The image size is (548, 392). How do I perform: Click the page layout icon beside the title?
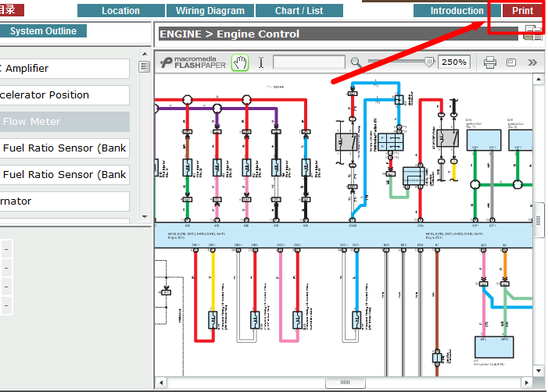point(533,33)
